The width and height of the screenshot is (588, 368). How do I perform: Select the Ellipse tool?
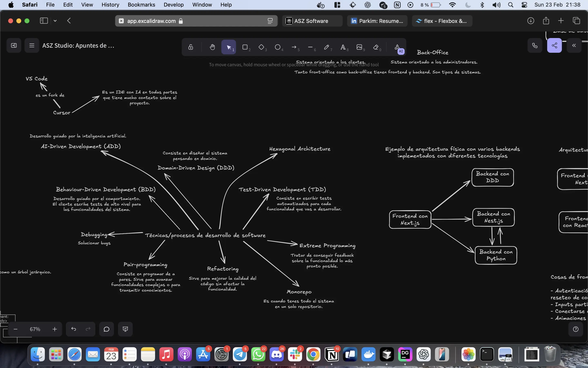[x=277, y=47]
